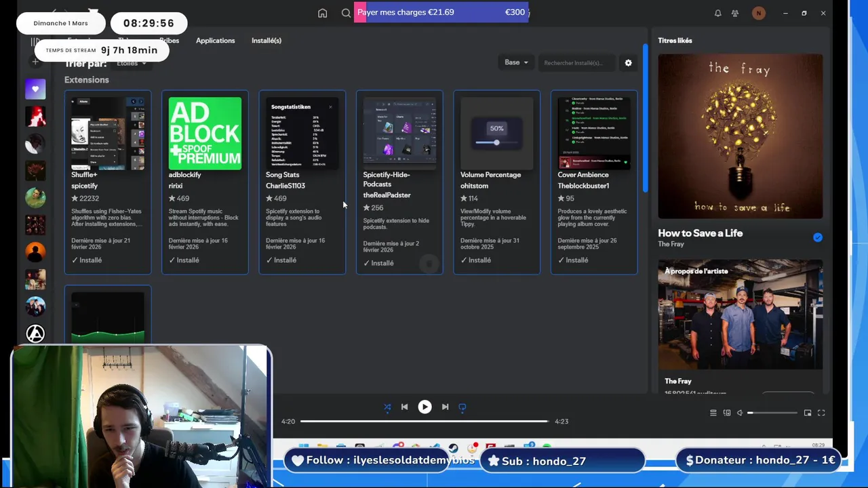Open Marketplace settings gear
Image resolution: width=868 pixels, height=488 pixels.
point(628,63)
